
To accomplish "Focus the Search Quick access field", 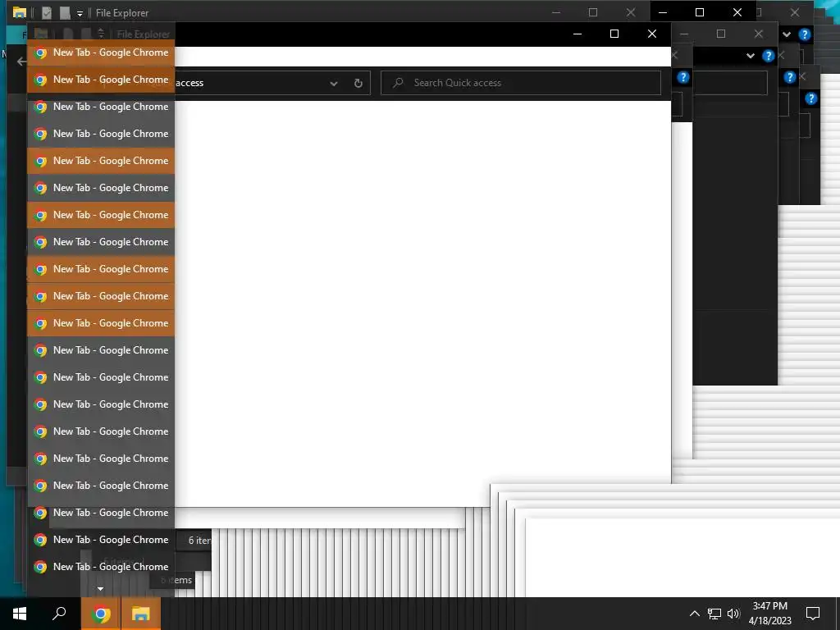I will click(521, 83).
